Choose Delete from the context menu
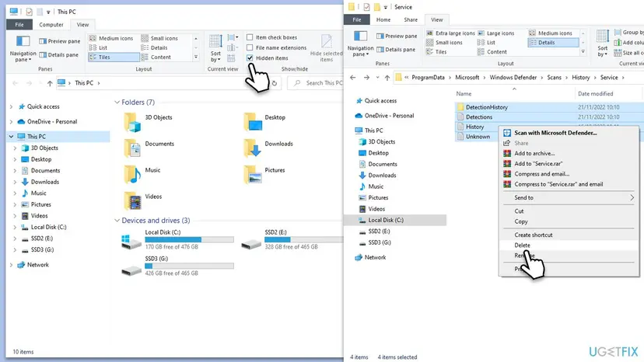 coord(569,245)
